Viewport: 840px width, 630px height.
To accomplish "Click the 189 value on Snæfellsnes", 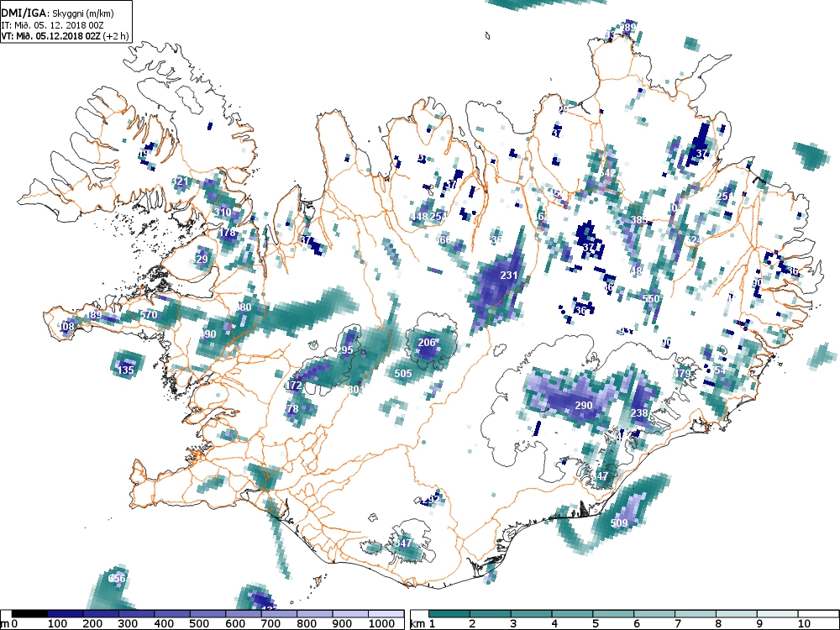I will click(x=94, y=315).
